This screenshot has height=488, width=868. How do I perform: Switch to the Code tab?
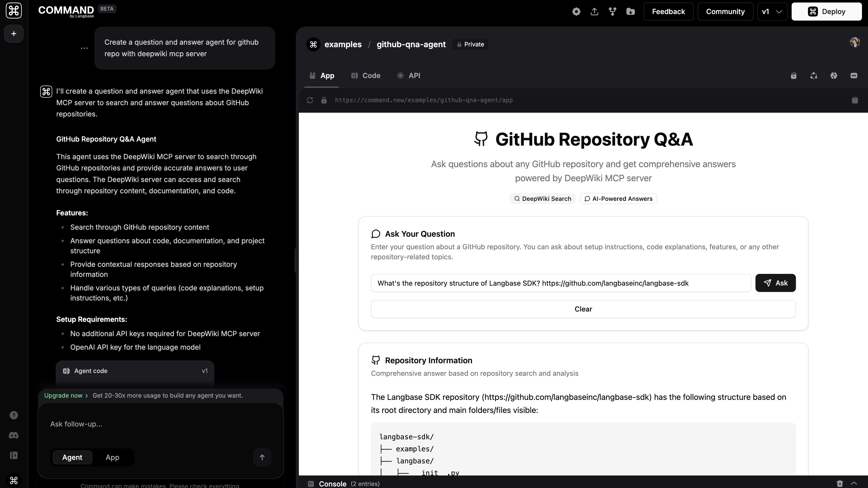(x=366, y=76)
